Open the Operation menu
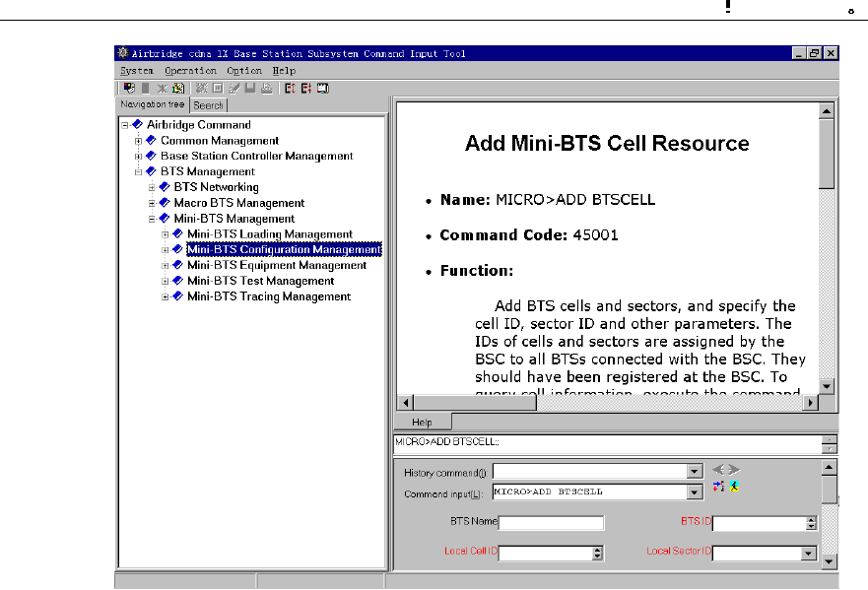This screenshot has height=590, width=868. 190,71
